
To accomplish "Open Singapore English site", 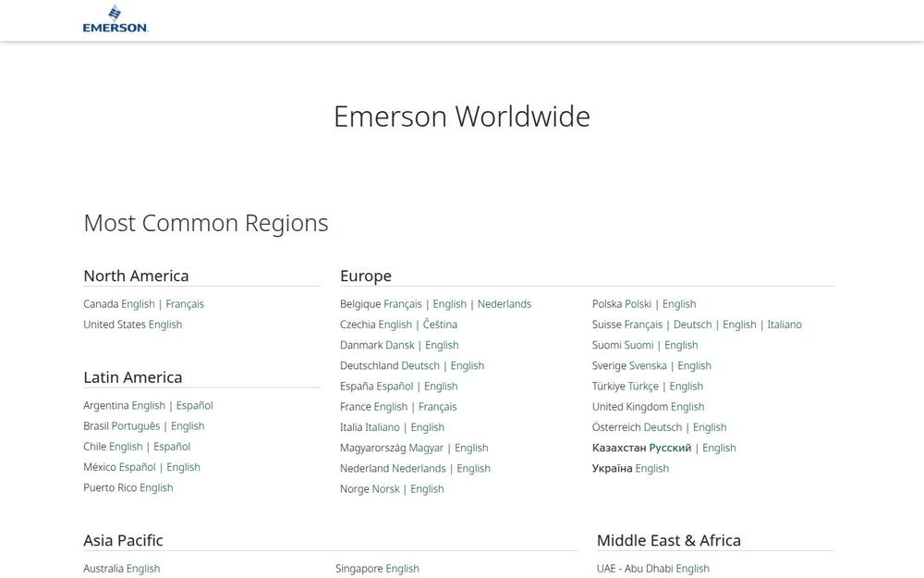I will click(x=403, y=569).
